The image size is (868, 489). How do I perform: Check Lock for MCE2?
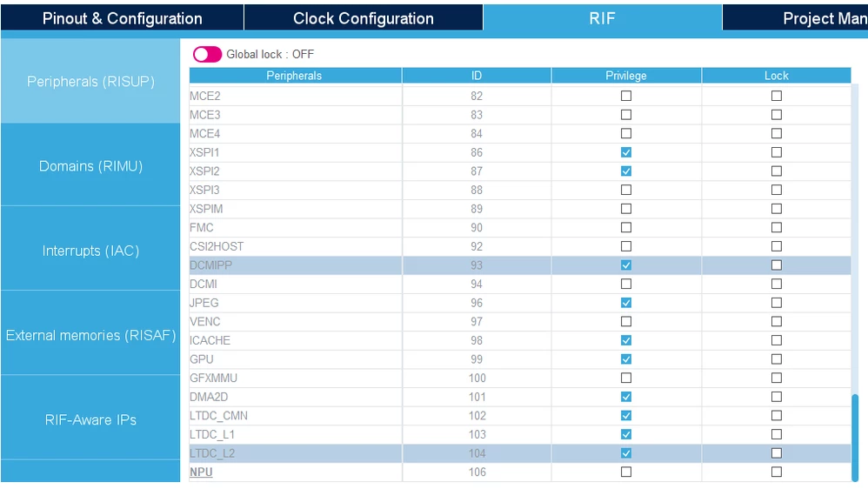tap(777, 96)
